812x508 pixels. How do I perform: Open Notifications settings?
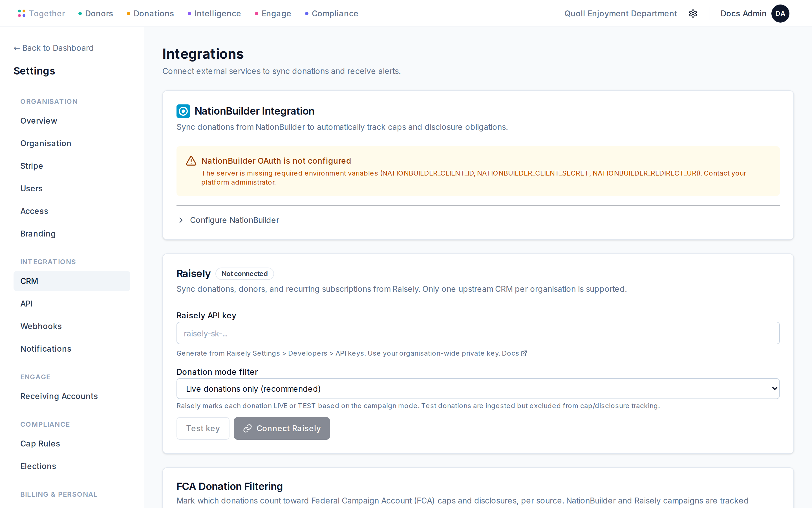72,349
